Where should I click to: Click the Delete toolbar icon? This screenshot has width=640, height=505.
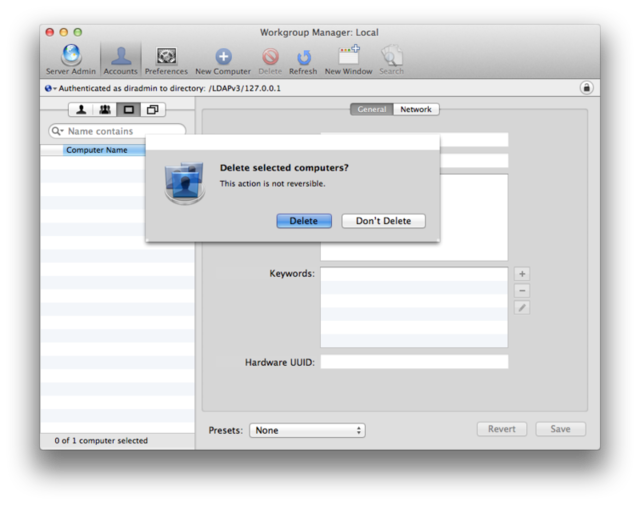coord(270,60)
